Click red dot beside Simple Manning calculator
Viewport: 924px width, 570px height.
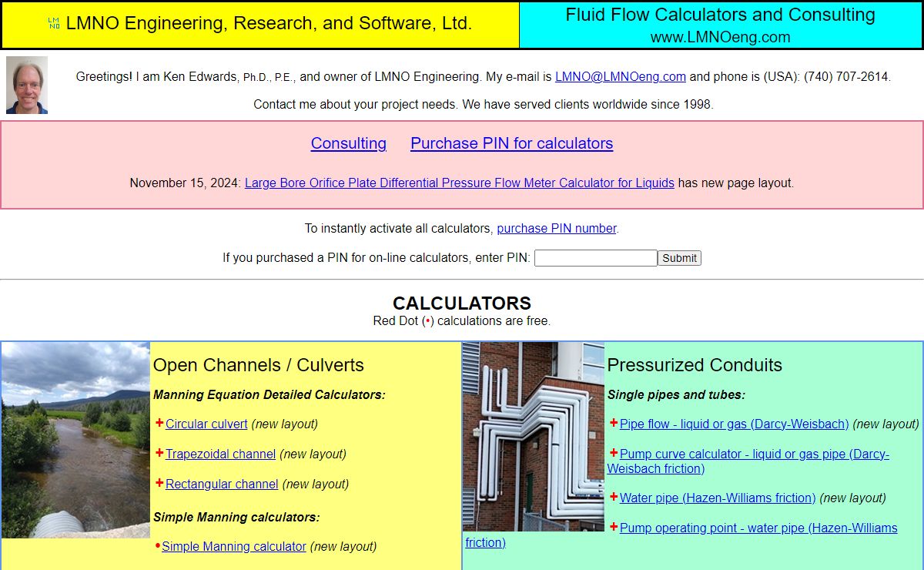158,546
